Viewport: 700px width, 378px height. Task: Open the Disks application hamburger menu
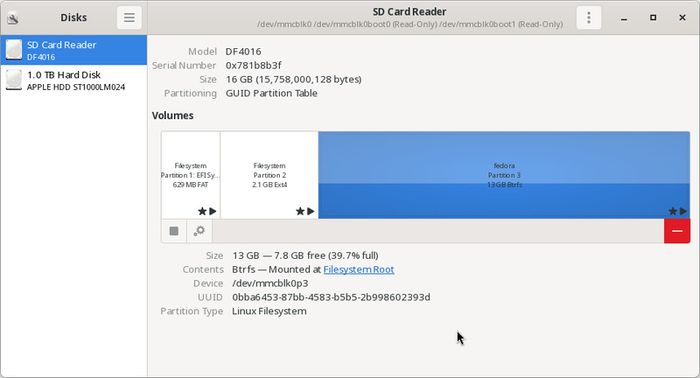(129, 17)
